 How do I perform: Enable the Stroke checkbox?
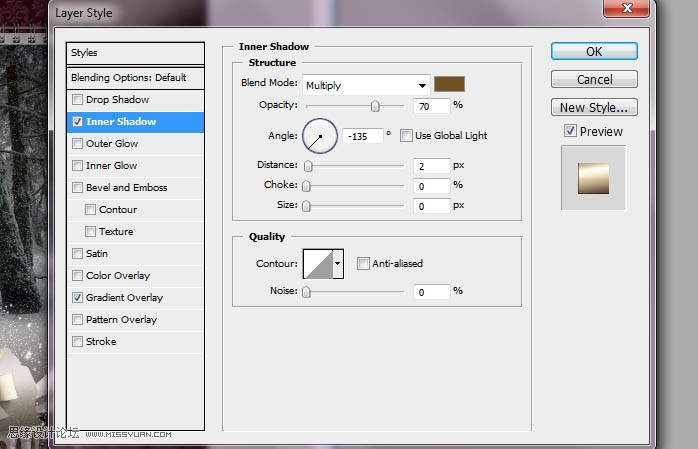[77, 341]
